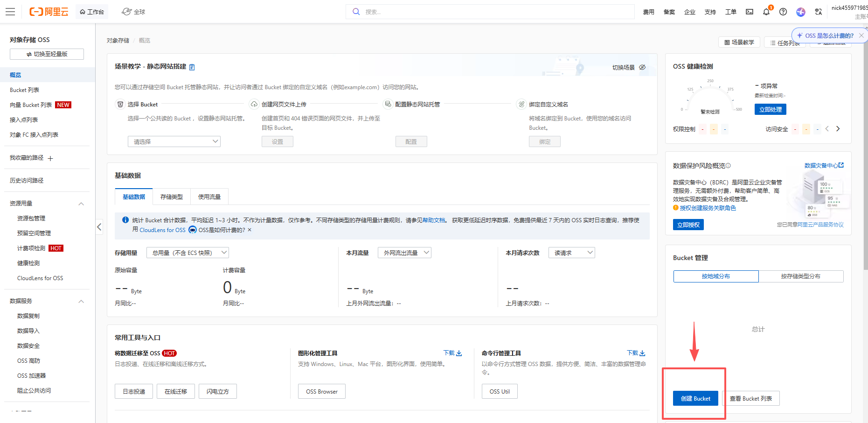Collapse the 资源用量 sidebar section

point(81,204)
